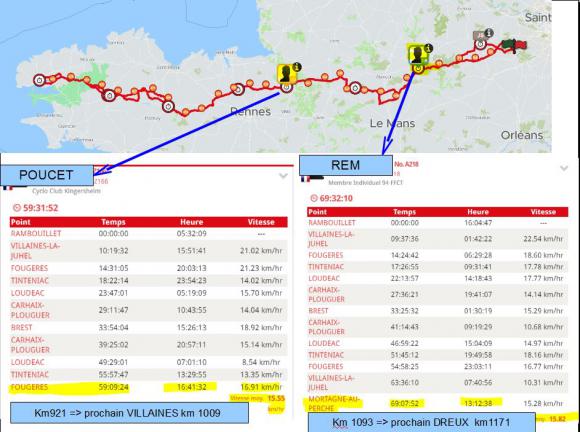Click the Km 1093 prochain DREUX note box
The height and width of the screenshot is (432, 580).
(x=421, y=422)
